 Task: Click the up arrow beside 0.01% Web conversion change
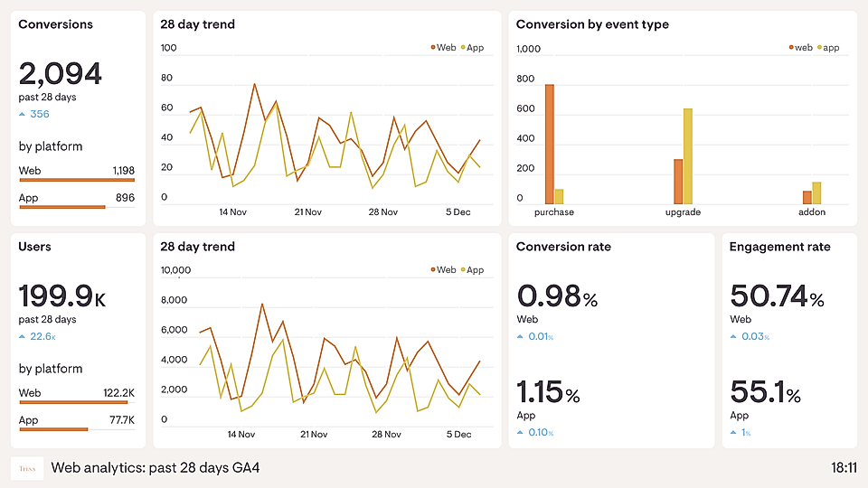click(520, 337)
